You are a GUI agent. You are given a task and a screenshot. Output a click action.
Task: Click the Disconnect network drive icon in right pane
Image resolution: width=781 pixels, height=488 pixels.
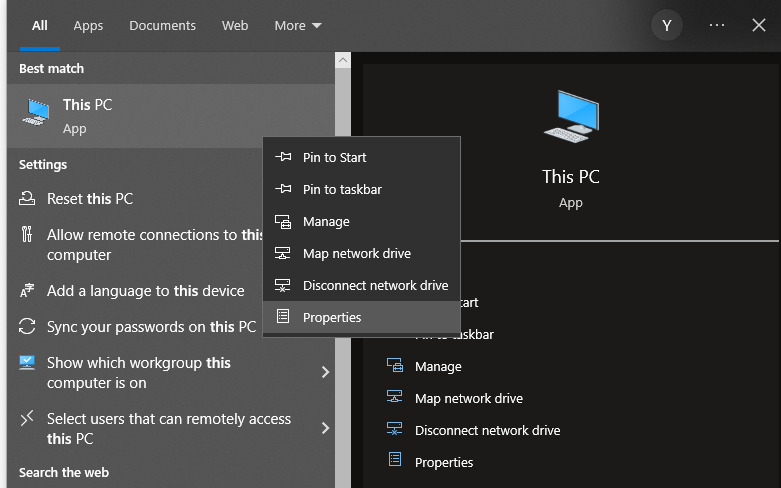coord(395,429)
